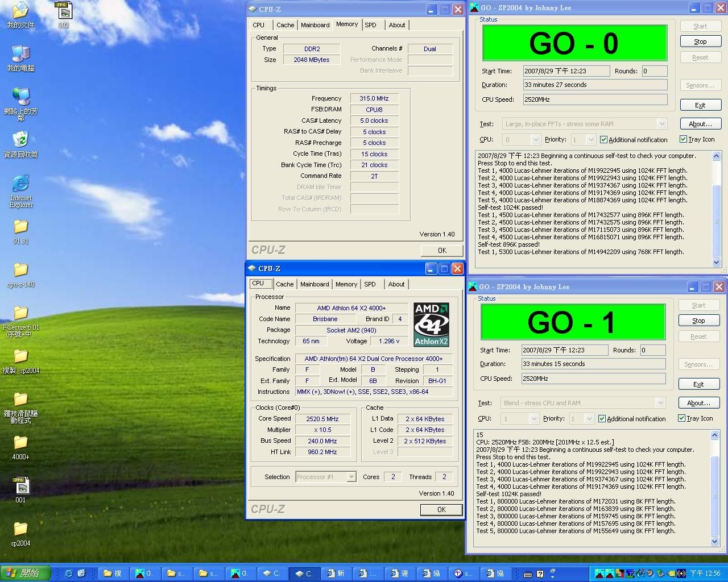The image size is (728, 582).
Task: Switch to the Memory tab in the lower CPU-Z window
Action: (x=346, y=284)
